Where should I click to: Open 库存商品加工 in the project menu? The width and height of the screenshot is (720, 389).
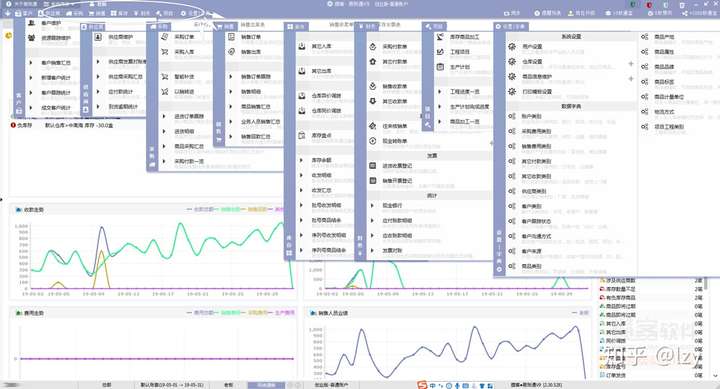[464, 37]
